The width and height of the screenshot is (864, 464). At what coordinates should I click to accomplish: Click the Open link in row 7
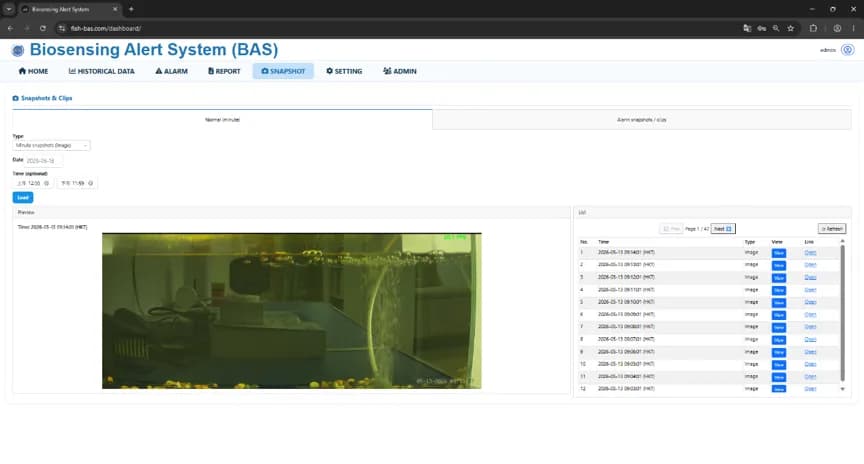pos(810,327)
